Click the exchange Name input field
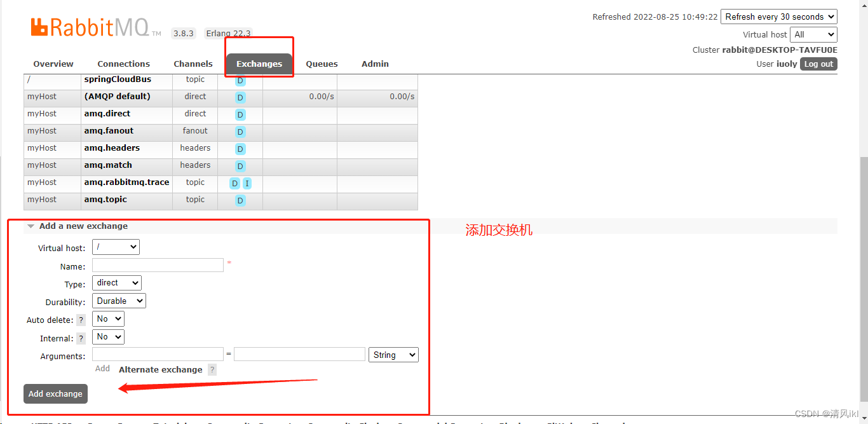Viewport: 868px width, 424px height. tap(158, 265)
